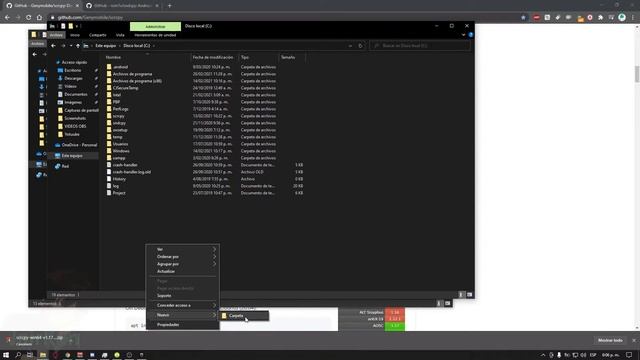Switch to large icons view in status bar
Viewport: 640px width, 360px height.
coord(469,295)
